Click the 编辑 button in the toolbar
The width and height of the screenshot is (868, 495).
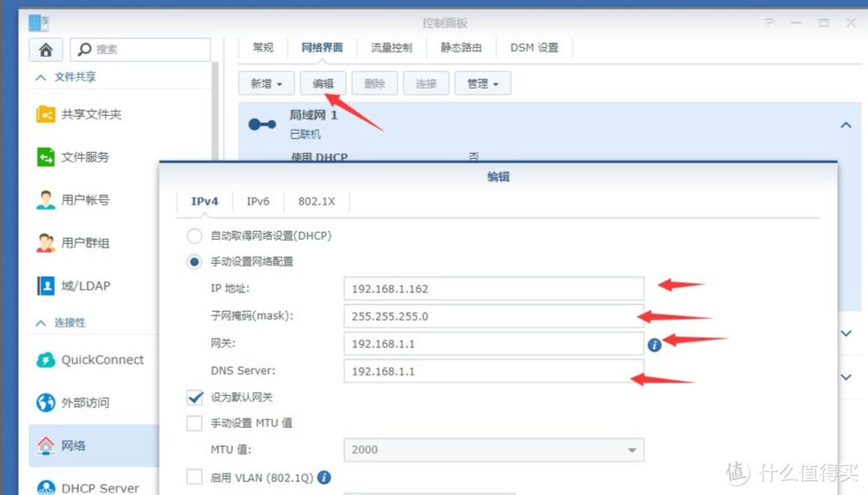click(324, 83)
